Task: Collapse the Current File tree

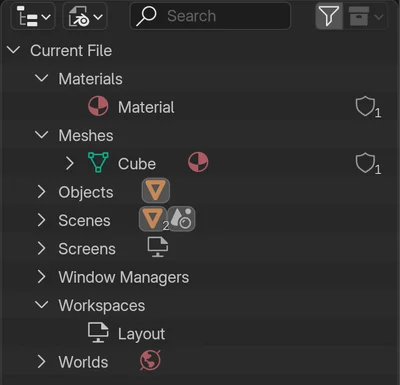Action: tap(13, 50)
